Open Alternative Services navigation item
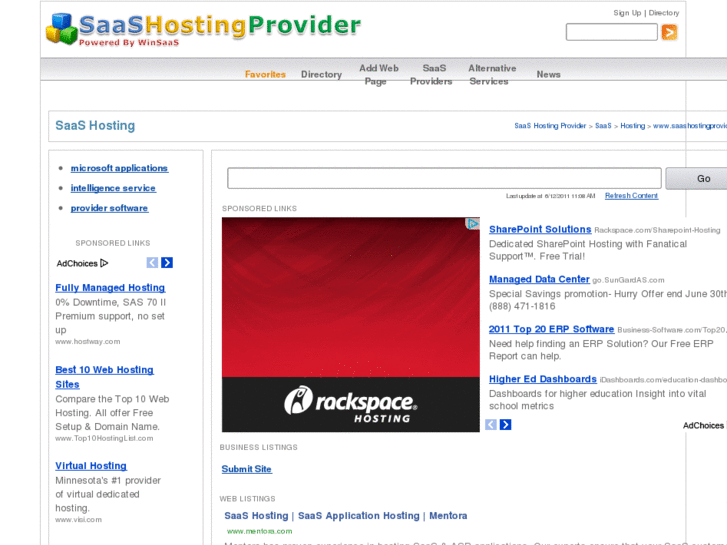Viewport: 727px width, 545px height. point(492,75)
